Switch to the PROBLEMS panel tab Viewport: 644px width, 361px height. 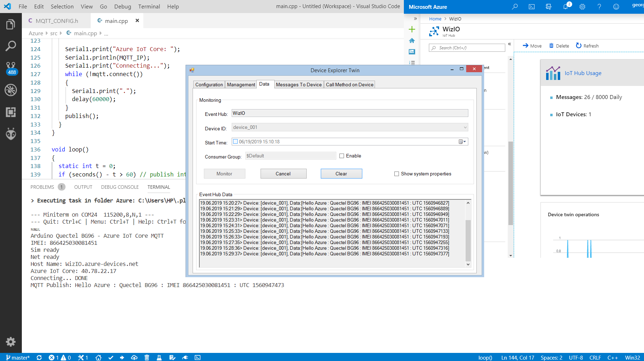(42, 187)
